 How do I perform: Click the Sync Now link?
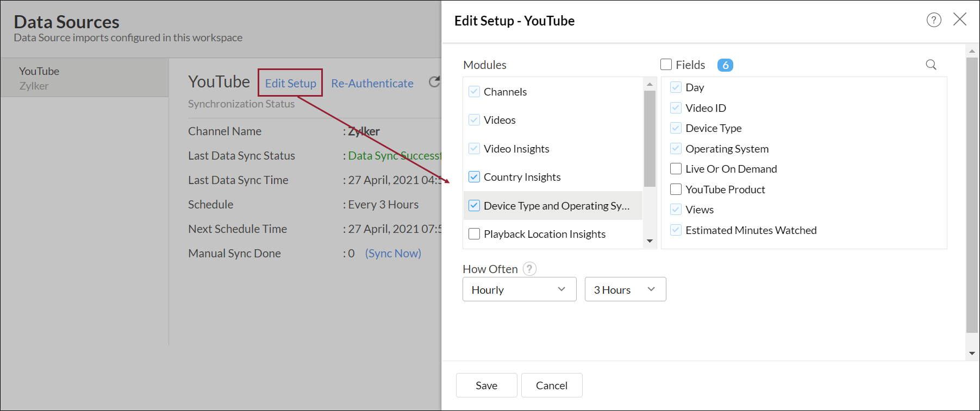tap(393, 254)
